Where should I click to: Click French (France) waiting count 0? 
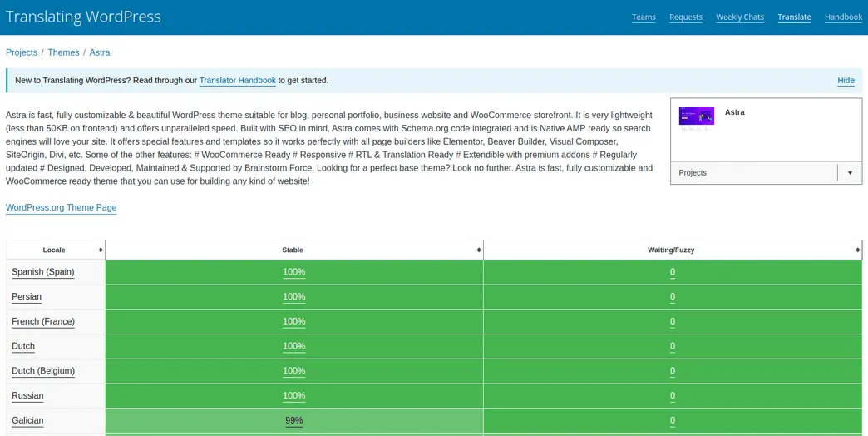click(673, 321)
